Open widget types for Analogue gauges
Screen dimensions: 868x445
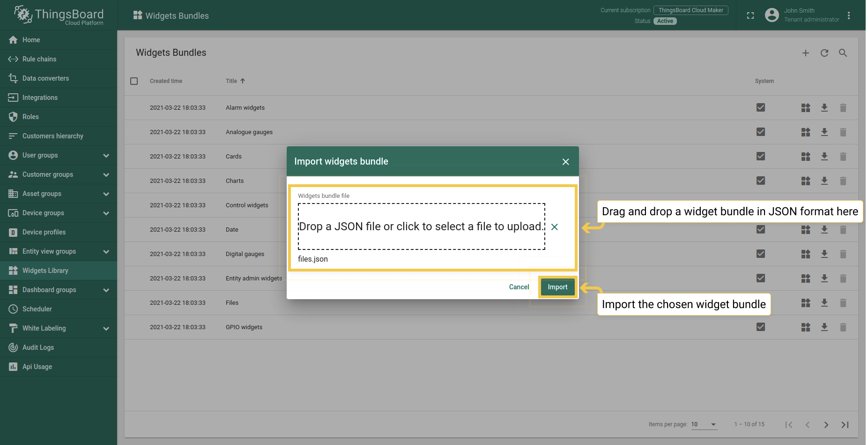tap(806, 132)
